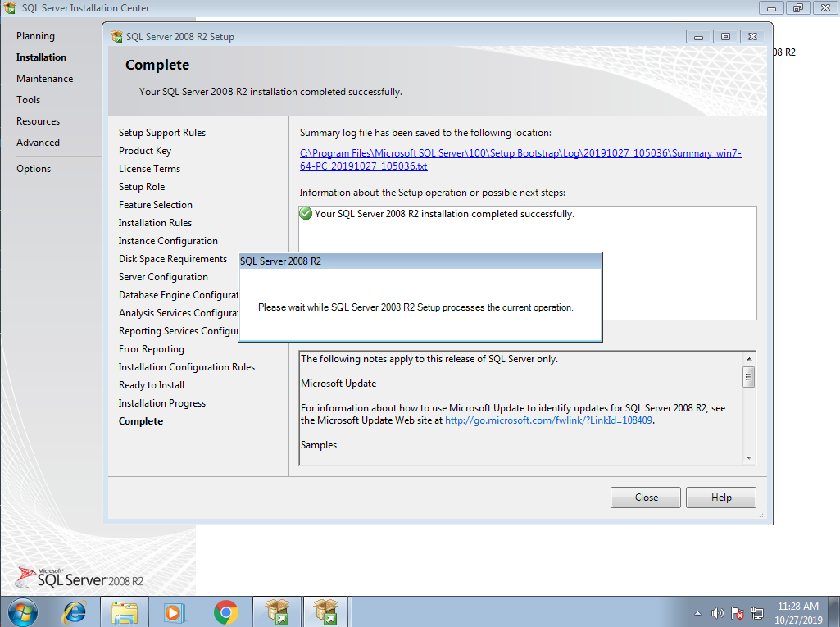Click the 'Samples' heading in notes

(319, 445)
